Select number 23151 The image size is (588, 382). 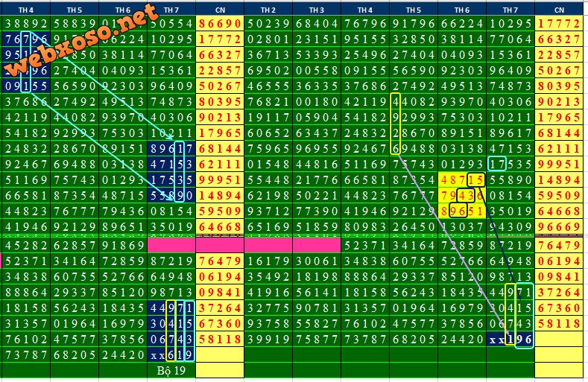tap(317, 39)
